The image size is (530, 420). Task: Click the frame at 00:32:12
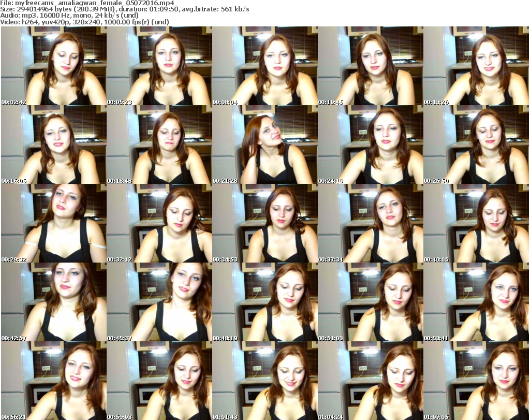[x=159, y=223]
